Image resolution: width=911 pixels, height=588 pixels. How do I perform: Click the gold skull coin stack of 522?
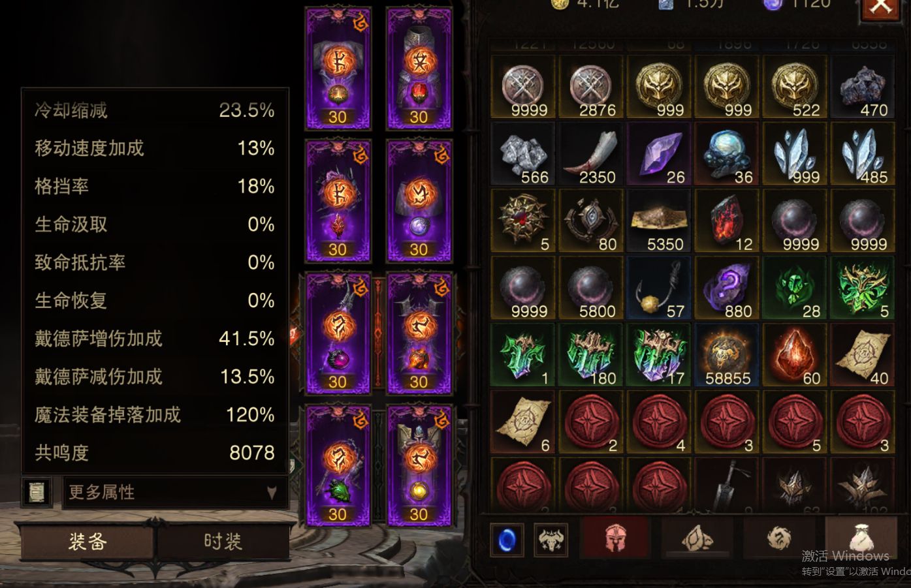795,87
